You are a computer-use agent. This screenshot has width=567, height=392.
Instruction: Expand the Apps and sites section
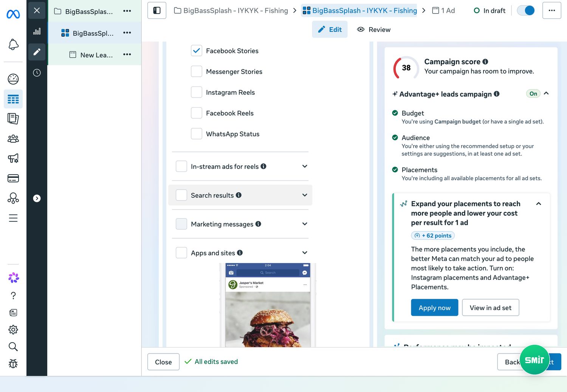pyautogui.click(x=305, y=253)
